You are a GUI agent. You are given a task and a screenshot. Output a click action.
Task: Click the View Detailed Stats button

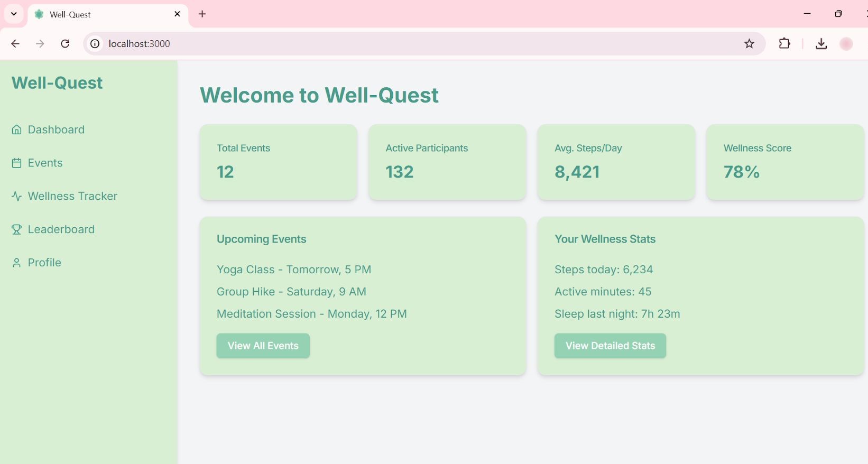coord(610,346)
